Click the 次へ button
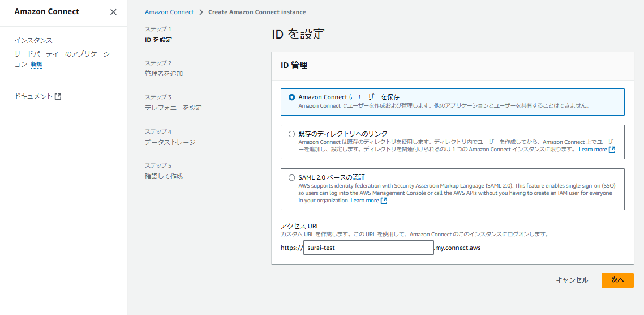Viewport: 644px width, 315px height. tap(618, 280)
